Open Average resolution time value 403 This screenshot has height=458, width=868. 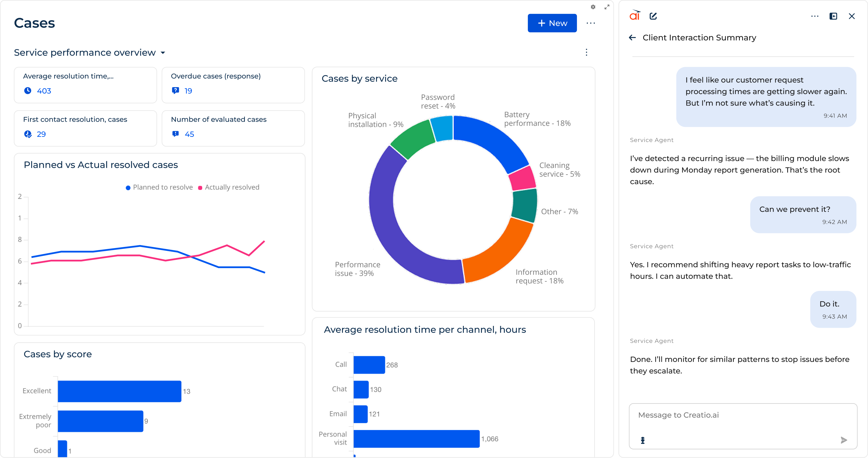pyautogui.click(x=44, y=91)
